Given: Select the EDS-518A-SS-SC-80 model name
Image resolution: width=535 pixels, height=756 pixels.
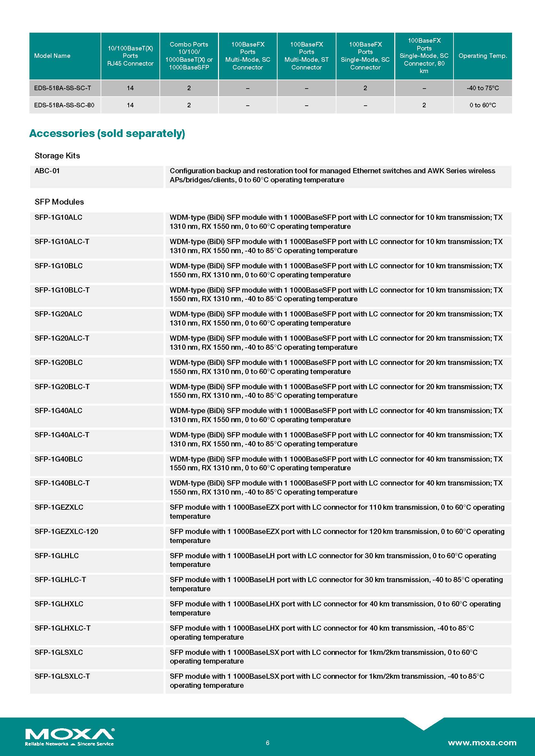Looking at the screenshot, I should (x=64, y=105).
